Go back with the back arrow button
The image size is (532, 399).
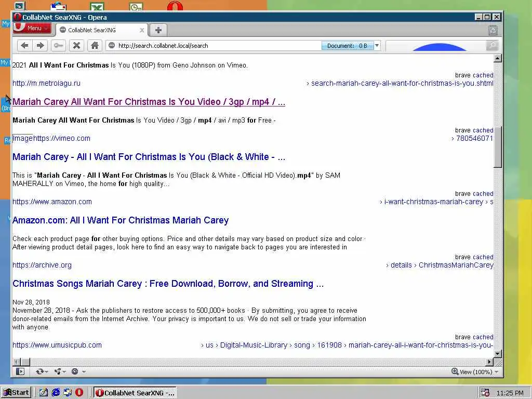click(24, 46)
